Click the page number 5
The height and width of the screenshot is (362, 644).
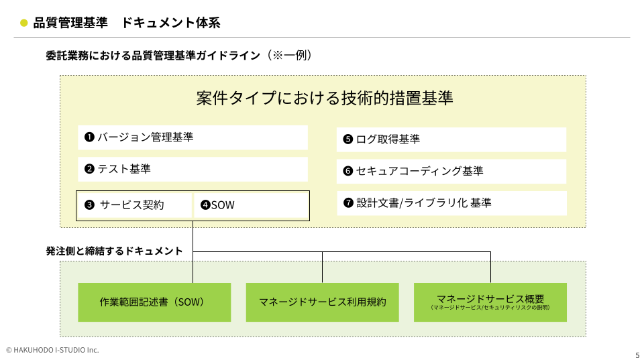coord(637,355)
